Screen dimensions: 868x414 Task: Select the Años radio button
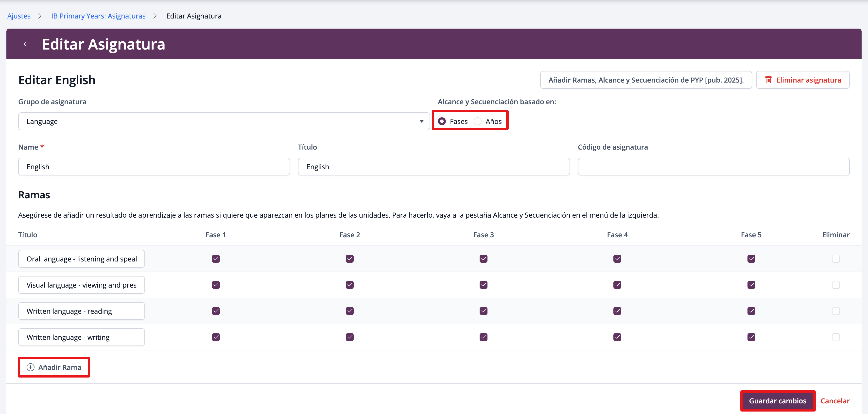click(x=477, y=121)
